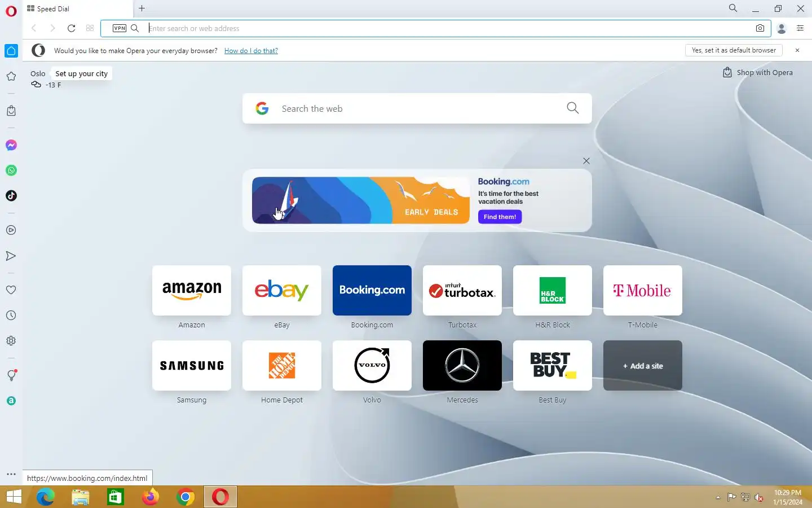Open Pinboards heart icon in sidebar
812x508 pixels.
[11, 290]
